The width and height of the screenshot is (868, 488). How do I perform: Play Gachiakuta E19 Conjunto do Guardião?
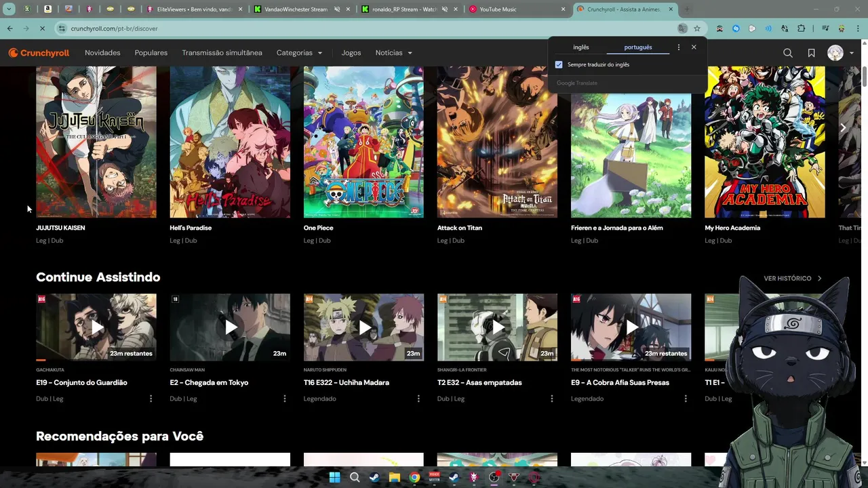96,327
